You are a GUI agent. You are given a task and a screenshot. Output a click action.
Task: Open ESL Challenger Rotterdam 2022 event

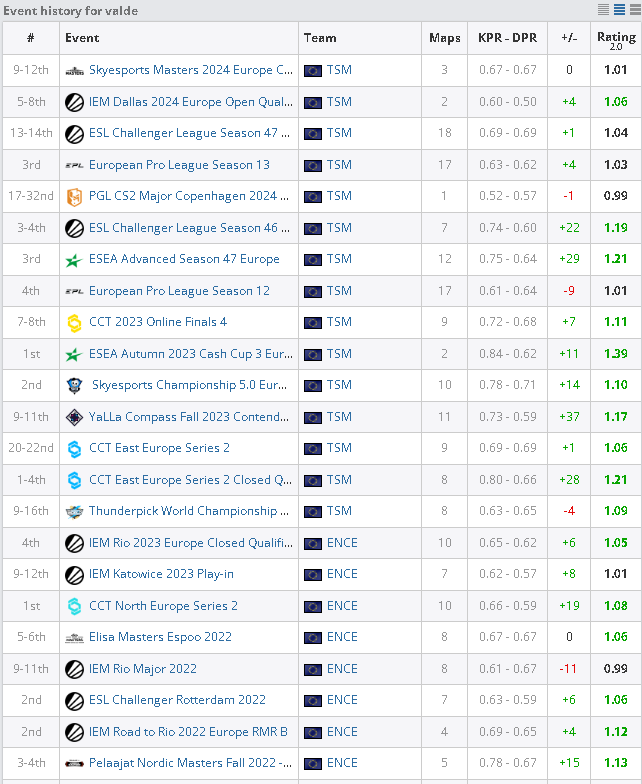[x=177, y=700]
